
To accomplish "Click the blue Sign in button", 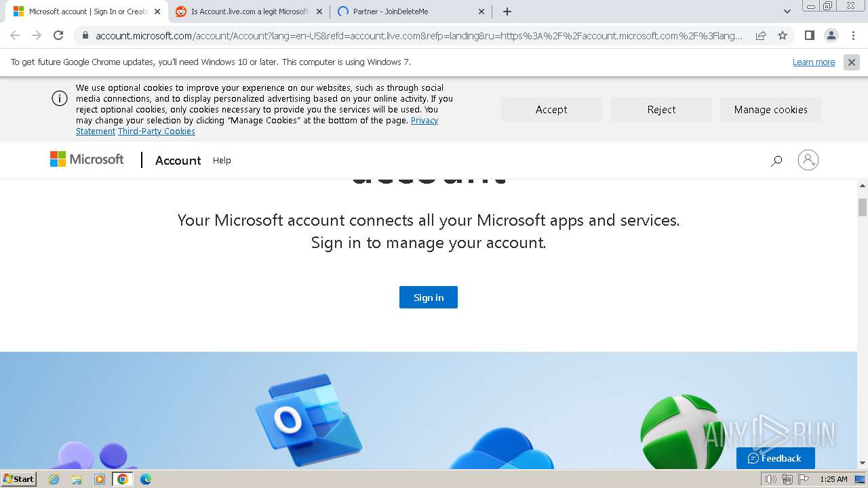I will [x=429, y=298].
